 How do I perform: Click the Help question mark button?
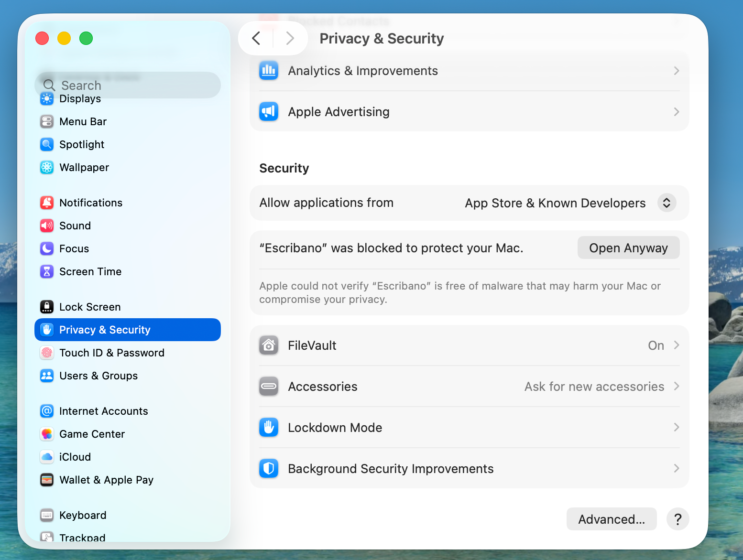[x=677, y=519]
